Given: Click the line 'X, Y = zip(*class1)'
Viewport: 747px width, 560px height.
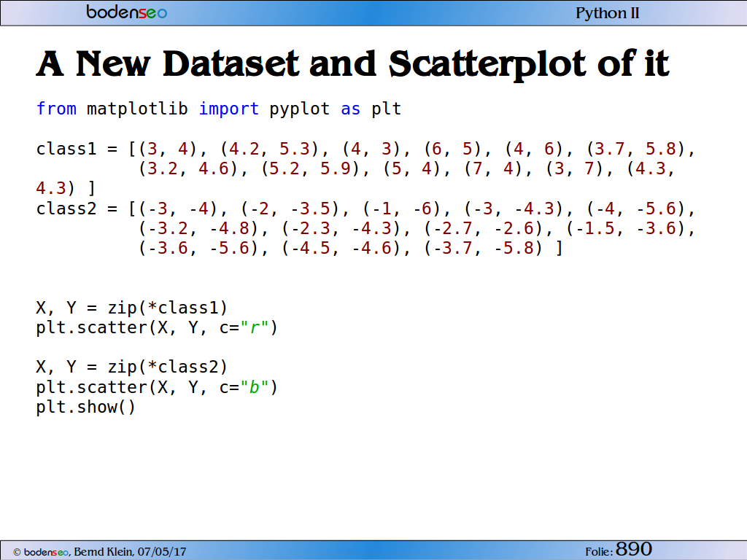Looking at the screenshot, I should coord(132,308).
